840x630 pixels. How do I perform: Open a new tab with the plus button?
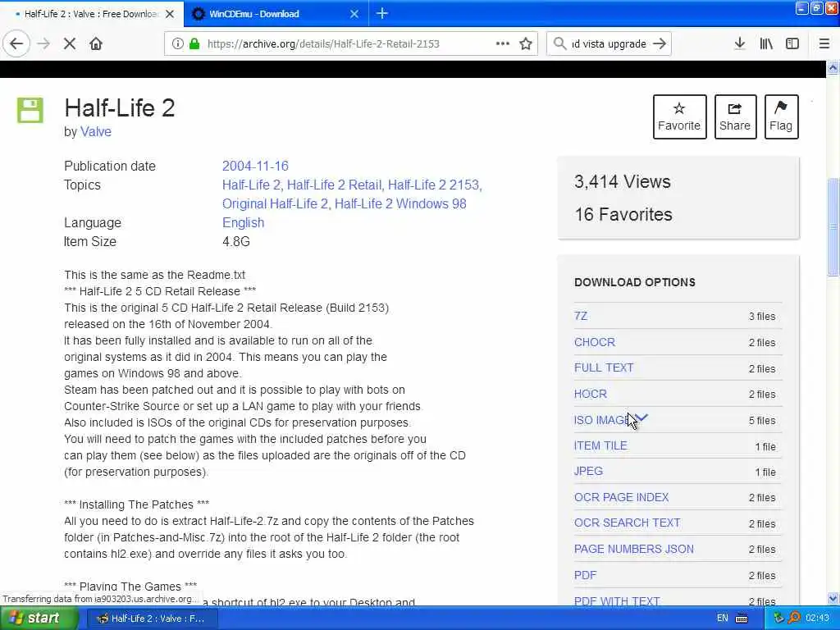click(382, 13)
